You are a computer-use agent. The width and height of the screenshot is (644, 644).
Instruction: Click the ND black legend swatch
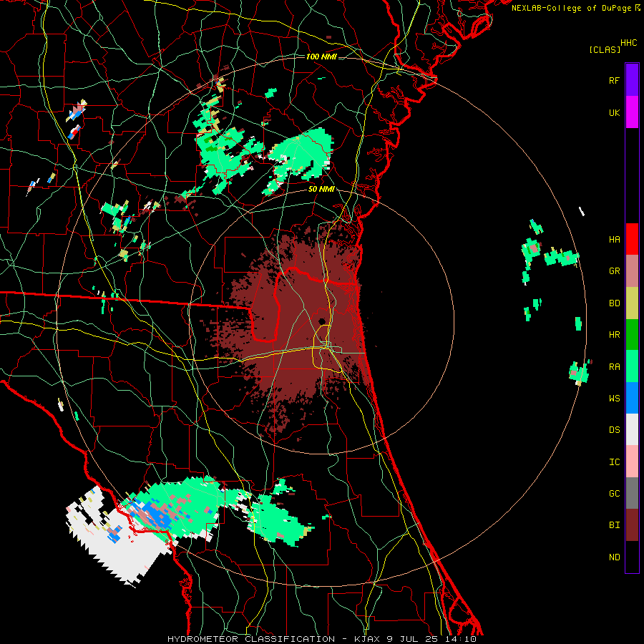[632, 557]
